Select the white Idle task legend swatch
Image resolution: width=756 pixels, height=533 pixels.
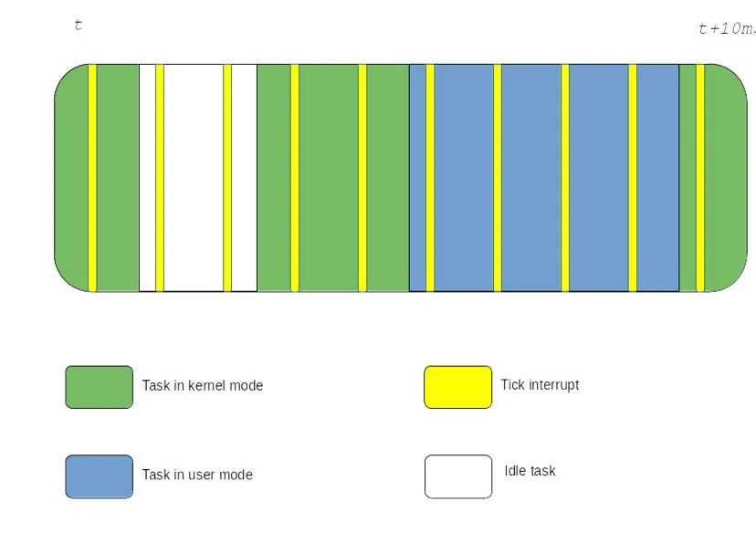(457, 476)
